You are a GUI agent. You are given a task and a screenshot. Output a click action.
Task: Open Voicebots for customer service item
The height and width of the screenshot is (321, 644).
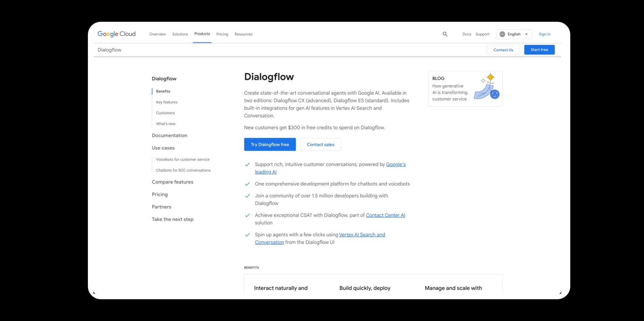pos(183,160)
